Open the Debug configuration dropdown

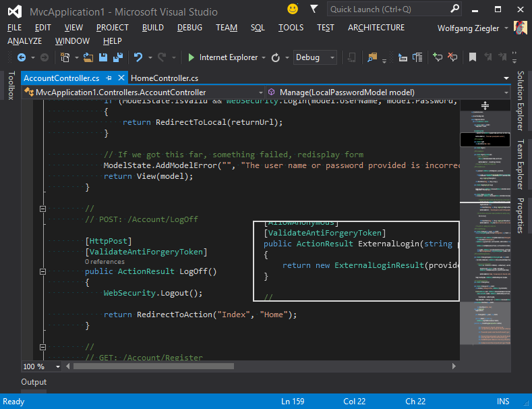click(x=315, y=57)
